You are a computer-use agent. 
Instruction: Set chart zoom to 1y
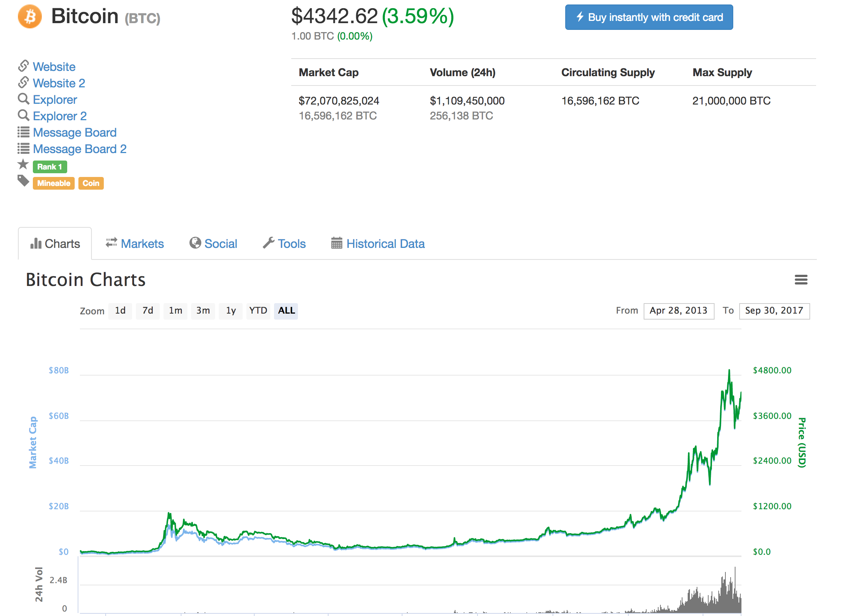231,311
